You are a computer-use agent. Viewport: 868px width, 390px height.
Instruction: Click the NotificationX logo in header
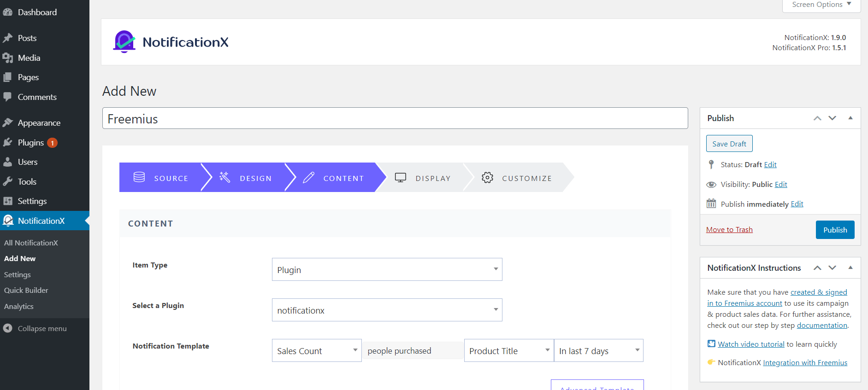click(x=171, y=42)
